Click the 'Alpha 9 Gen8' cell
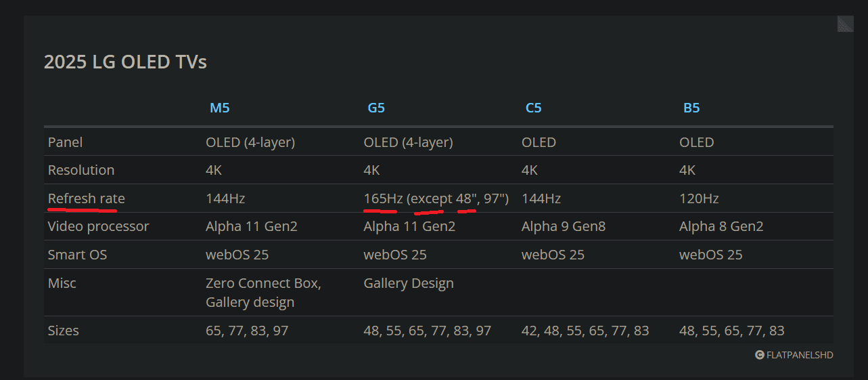The height and width of the screenshot is (380, 868). click(x=564, y=226)
